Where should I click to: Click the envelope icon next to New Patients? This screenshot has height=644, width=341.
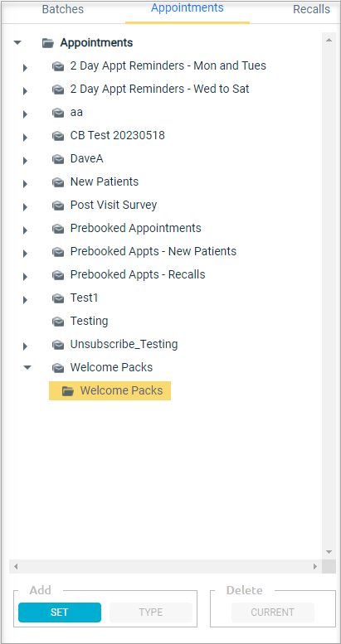pyautogui.click(x=58, y=182)
